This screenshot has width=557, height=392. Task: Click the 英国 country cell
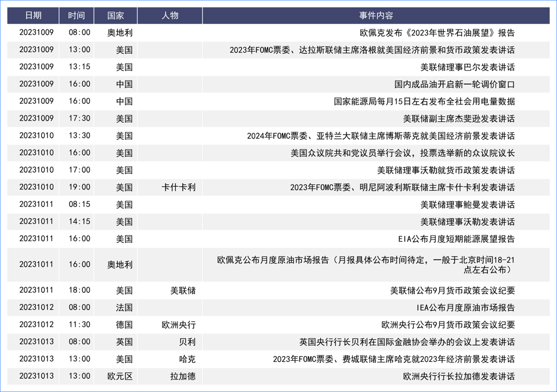[124, 342]
